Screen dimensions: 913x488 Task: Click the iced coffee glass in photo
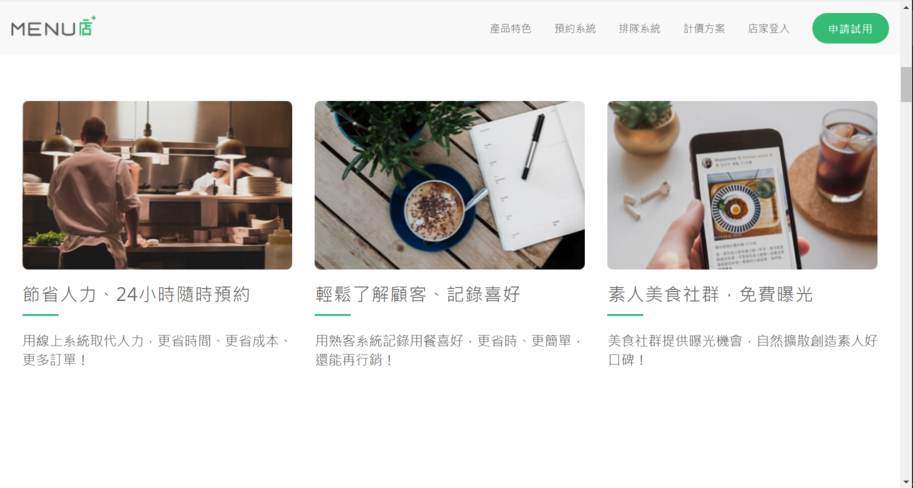(x=845, y=154)
